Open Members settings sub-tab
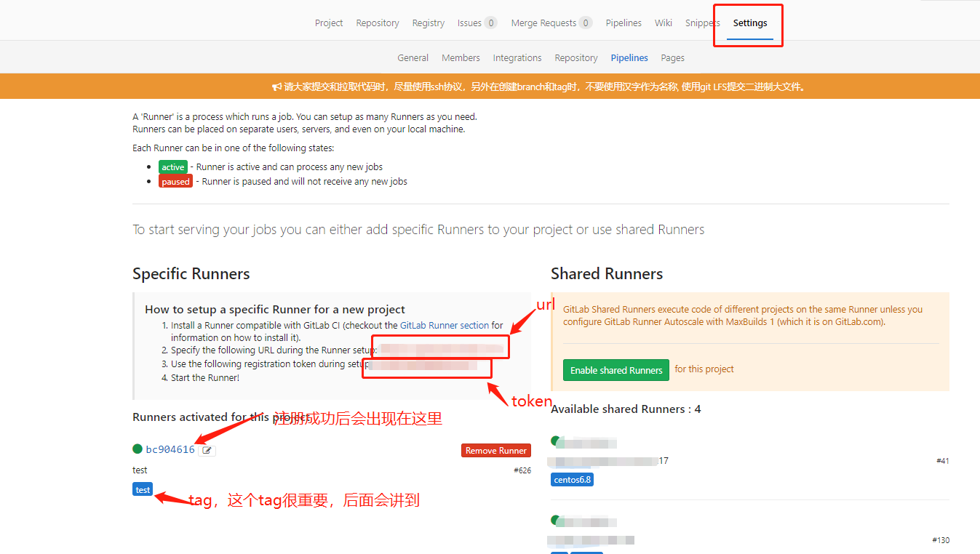Screen dimensions: 980x554 click(461, 57)
